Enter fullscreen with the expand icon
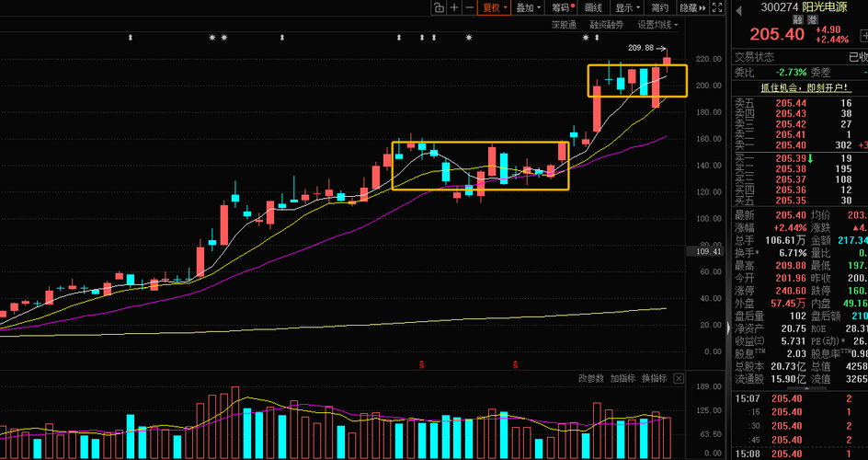This screenshot has width=868, height=460. (717, 7)
